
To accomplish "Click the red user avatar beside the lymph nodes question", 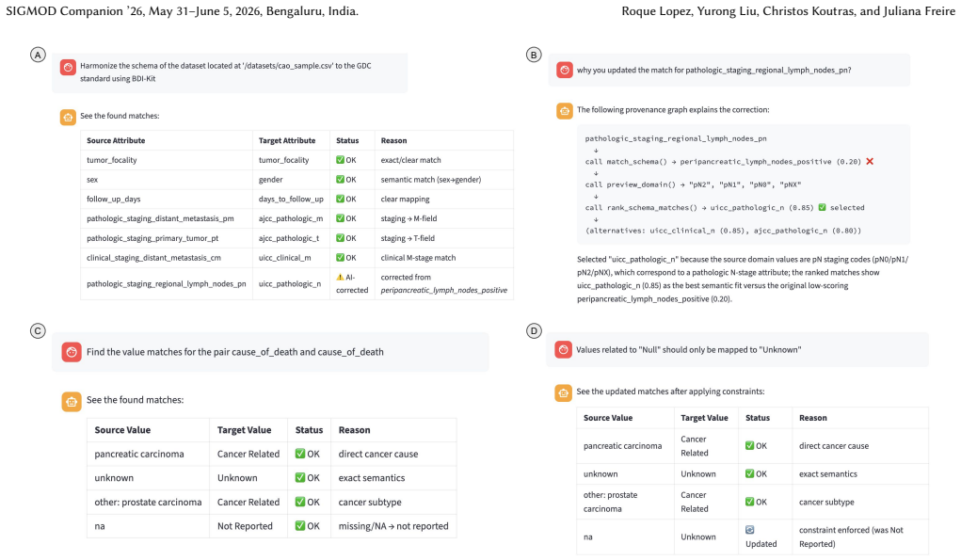I will (x=565, y=70).
